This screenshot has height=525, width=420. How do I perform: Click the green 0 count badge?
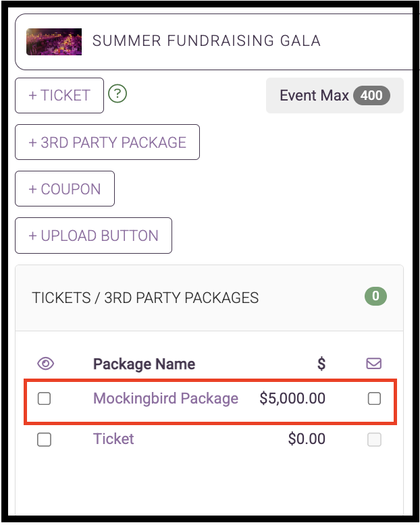point(375,296)
